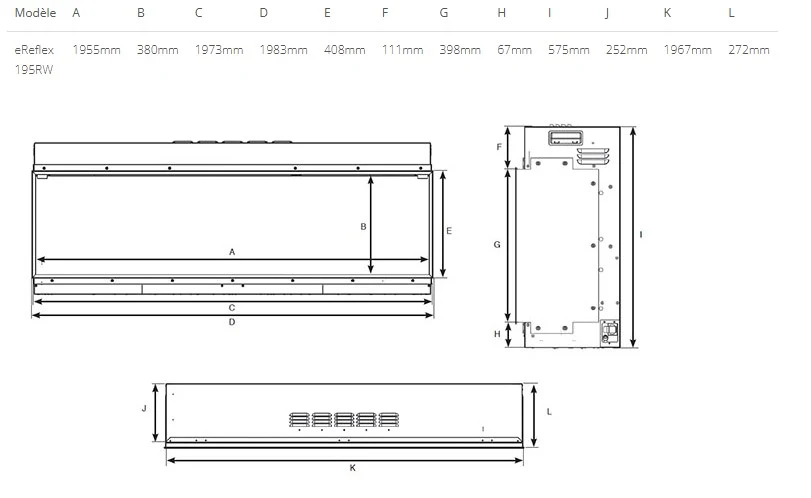Click the table header letter J
Screen dimensions: 811x498
[x=607, y=13]
